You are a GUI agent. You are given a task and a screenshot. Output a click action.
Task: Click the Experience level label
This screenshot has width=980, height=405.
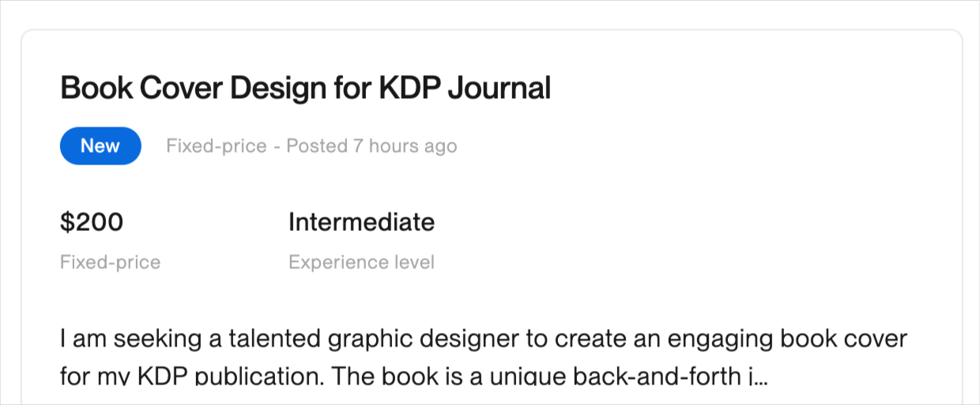[361, 263]
